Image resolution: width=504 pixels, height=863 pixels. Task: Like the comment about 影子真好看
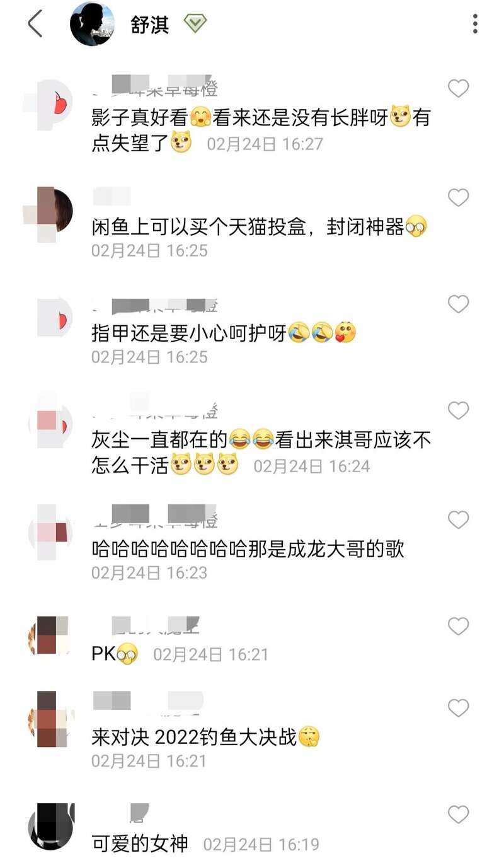click(458, 89)
